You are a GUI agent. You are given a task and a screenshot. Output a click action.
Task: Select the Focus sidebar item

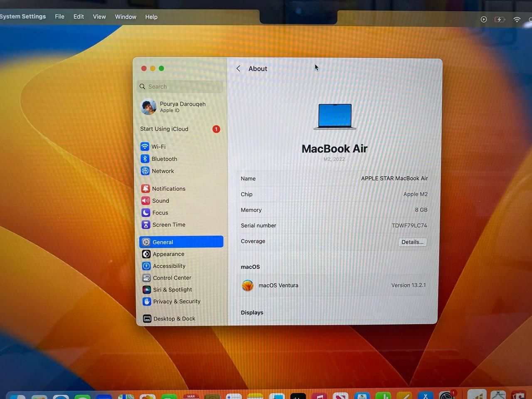(x=160, y=213)
